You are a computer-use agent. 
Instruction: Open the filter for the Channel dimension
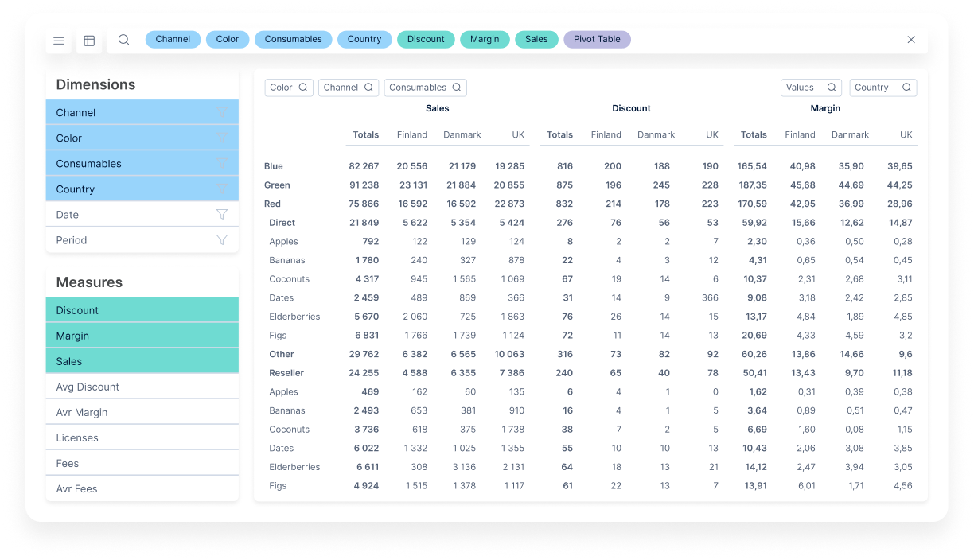point(222,112)
